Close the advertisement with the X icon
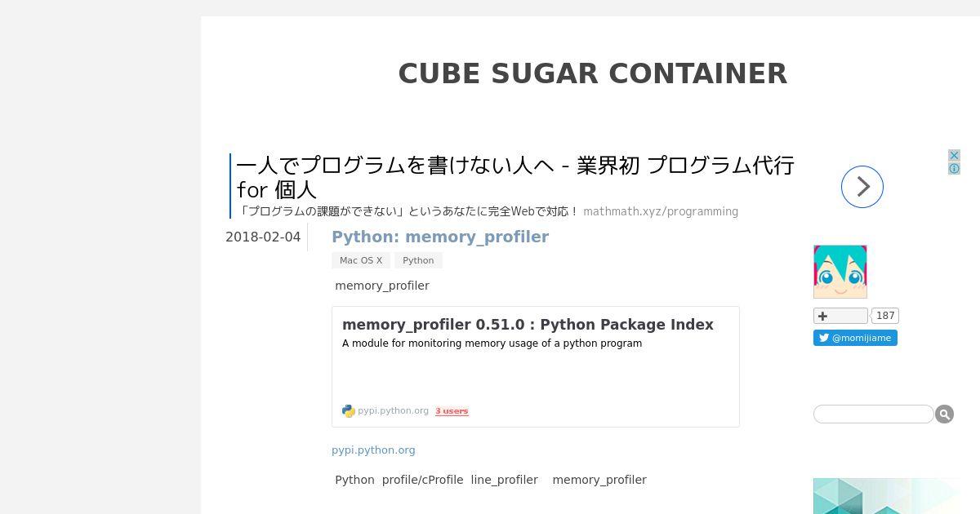The height and width of the screenshot is (514, 980). click(x=954, y=155)
